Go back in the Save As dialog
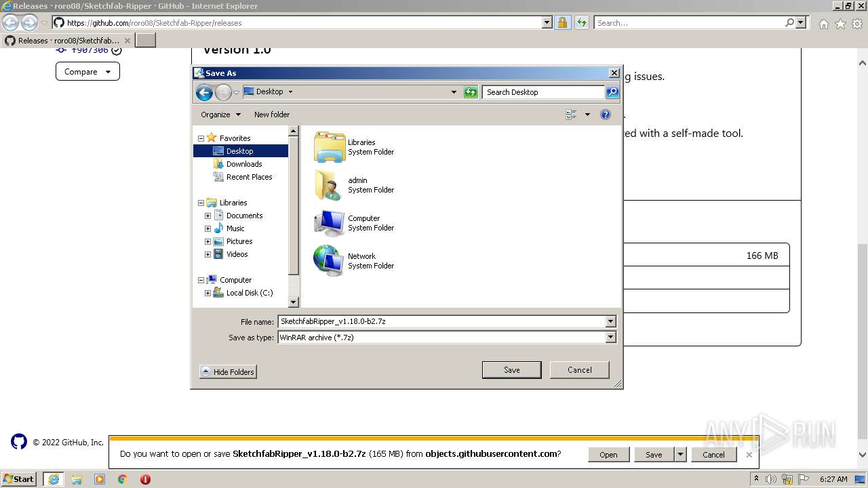 click(x=204, y=92)
